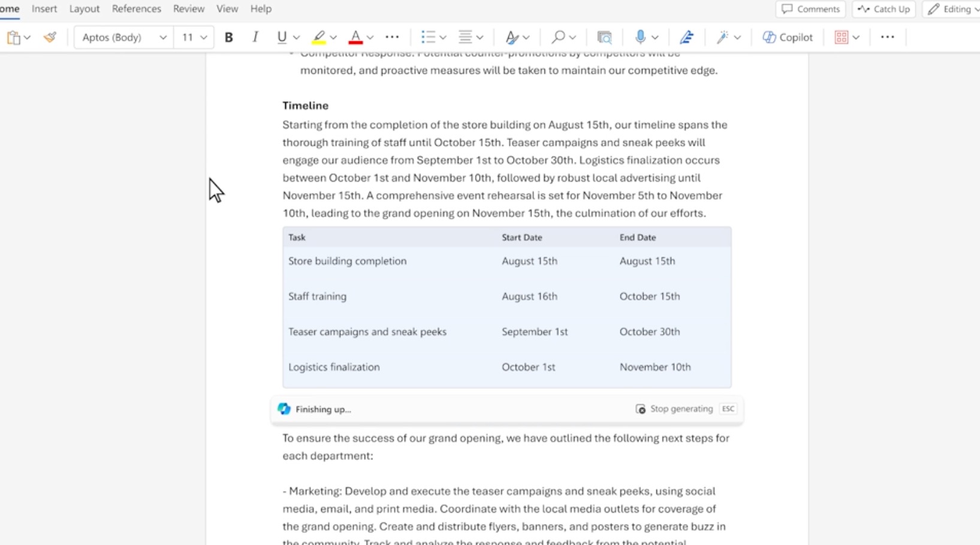Expand Styles gallery dropdown arrow
Image resolution: width=980 pixels, height=545 pixels.
[526, 38]
